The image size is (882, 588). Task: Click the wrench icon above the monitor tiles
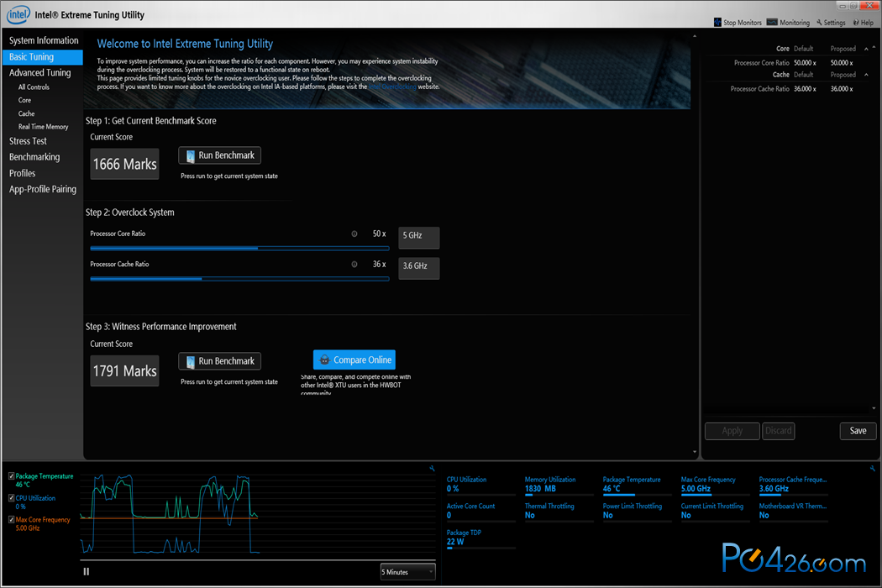pos(872,468)
